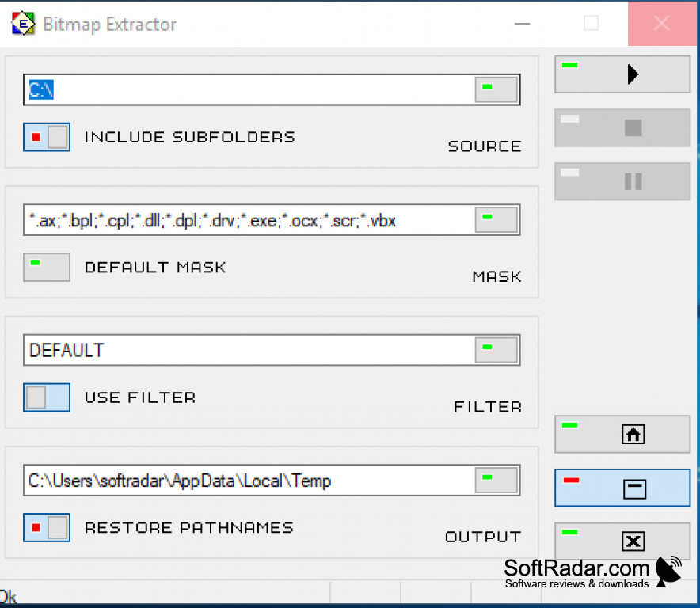Click the source path field containing C:\
The image size is (700, 608).
click(x=249, y=89)
